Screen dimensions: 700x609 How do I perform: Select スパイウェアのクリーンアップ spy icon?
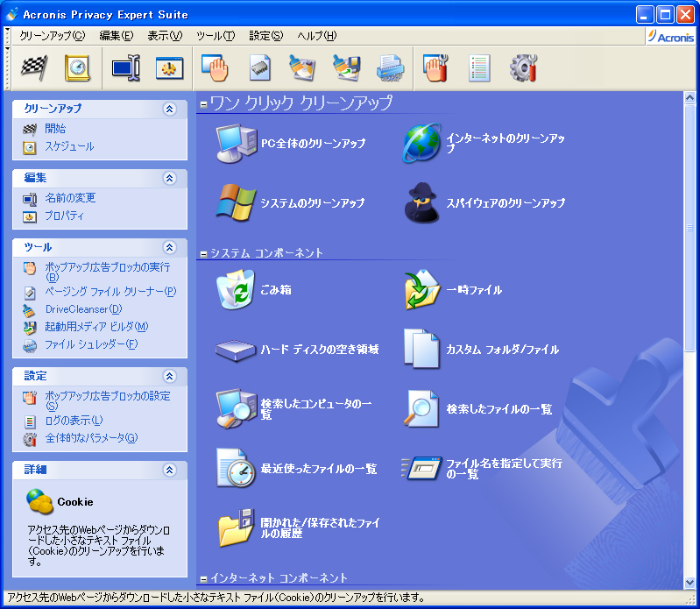[x=421, y=202]
